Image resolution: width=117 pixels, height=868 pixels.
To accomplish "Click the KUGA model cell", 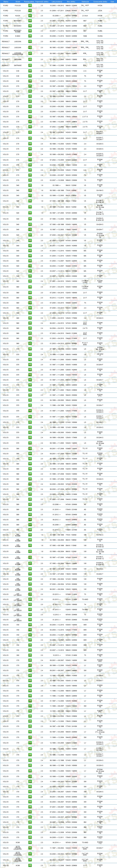I will coord(18,16).
